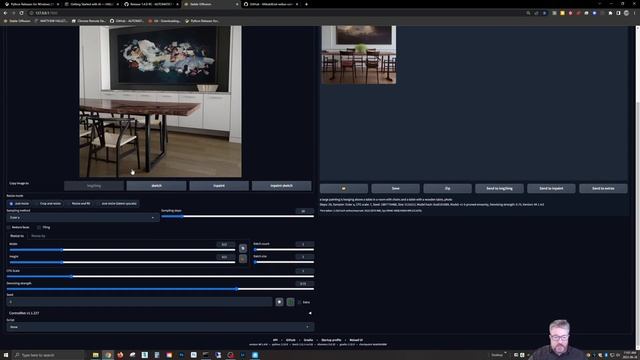Copy image to inpaint sketch button
The height and width of the screenshot is (360, 640).
[282, 186]
